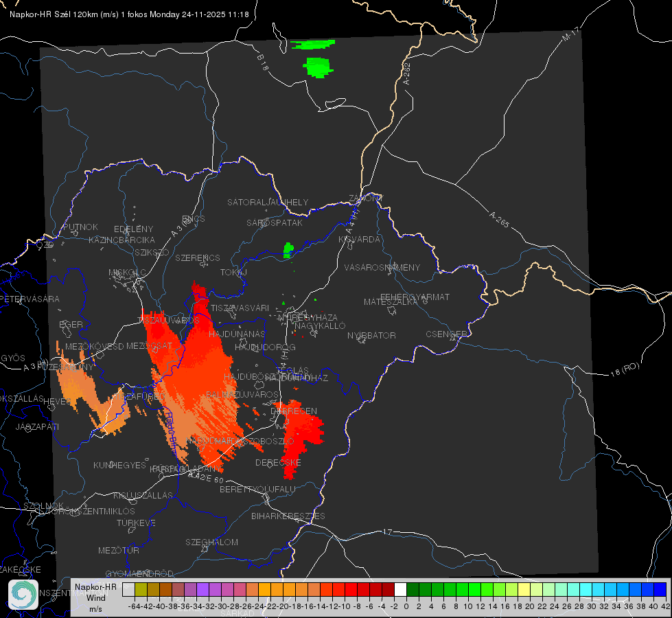Click the DEBRECEN city label

point(294,411)
